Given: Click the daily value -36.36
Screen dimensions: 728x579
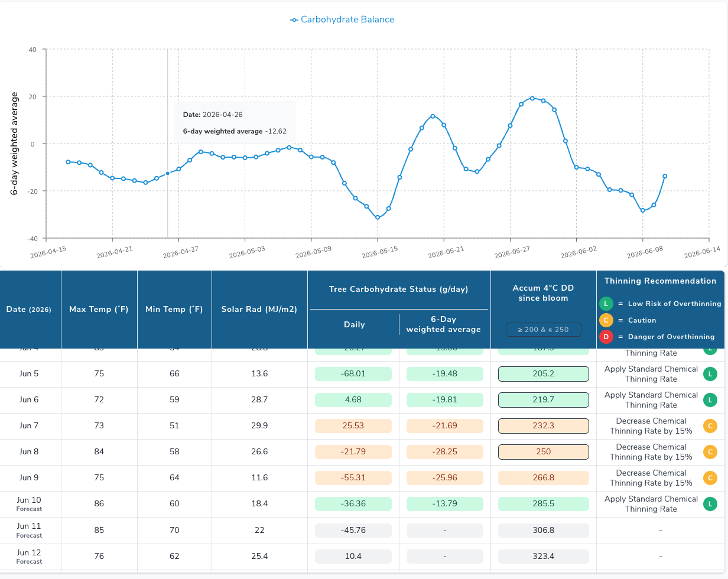Looking at the screenshot, I should coord(353,504).
